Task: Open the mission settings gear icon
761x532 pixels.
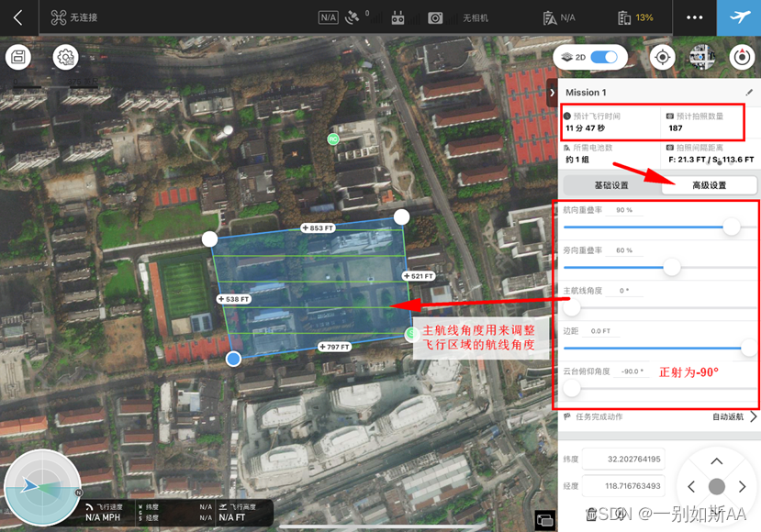Action: click(65, 58)
